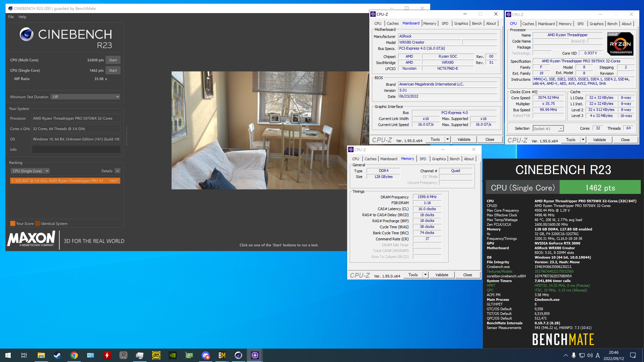Image resolution: width=644 pixels, height=362 pixels.
Task: Switch to CPU tab in Mainboard CPU-Z window
Action: click(x=378, y=23)
